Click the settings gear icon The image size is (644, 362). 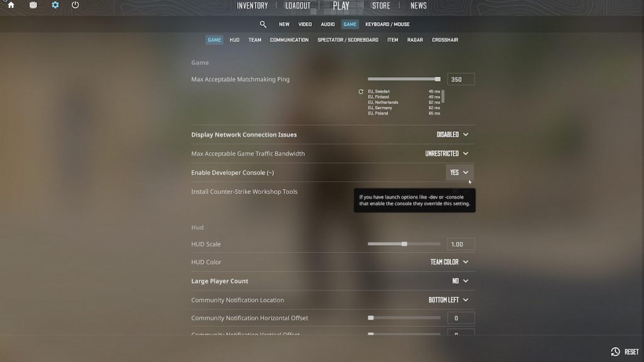pos(55,5)
